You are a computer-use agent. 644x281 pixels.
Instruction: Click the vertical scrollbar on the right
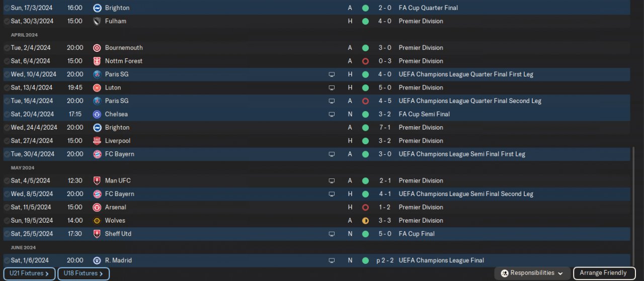pos(633,206)
